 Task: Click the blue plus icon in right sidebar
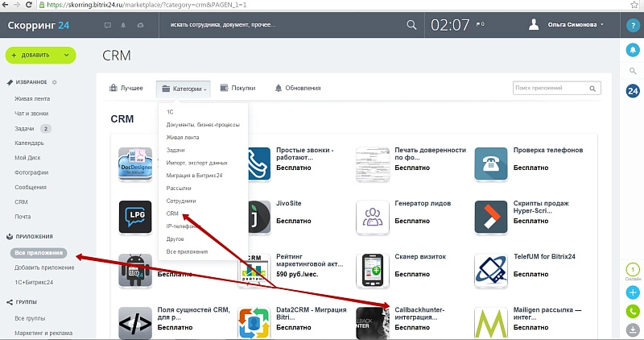pos(632,292)
